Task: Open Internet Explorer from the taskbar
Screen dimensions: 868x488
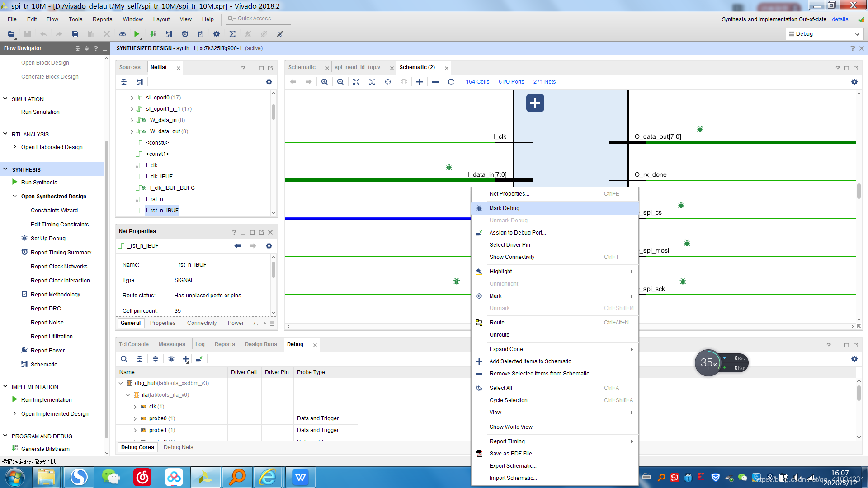Action: 268,477
